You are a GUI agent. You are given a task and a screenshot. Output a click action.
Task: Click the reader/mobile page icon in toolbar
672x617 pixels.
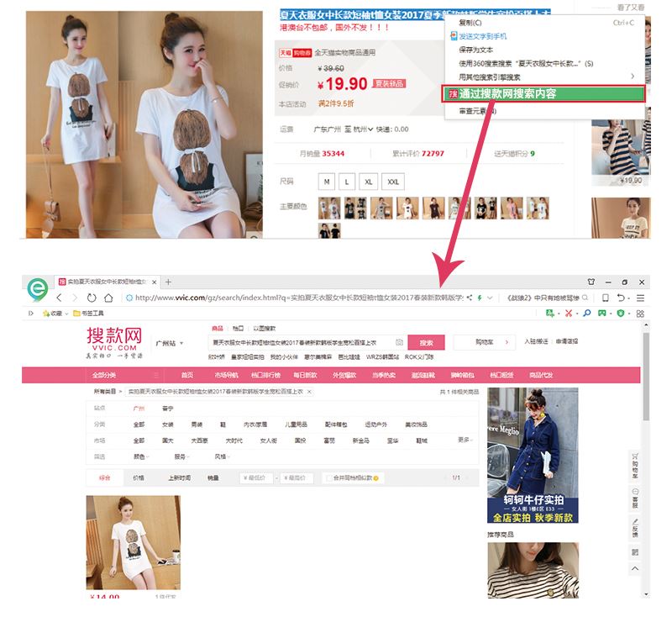point(605,298)
